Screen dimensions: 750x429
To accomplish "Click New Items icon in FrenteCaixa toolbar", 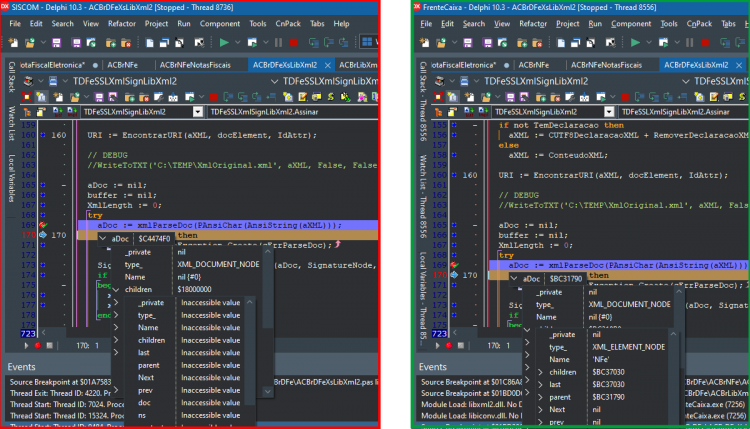I will (x=425, y=43).
